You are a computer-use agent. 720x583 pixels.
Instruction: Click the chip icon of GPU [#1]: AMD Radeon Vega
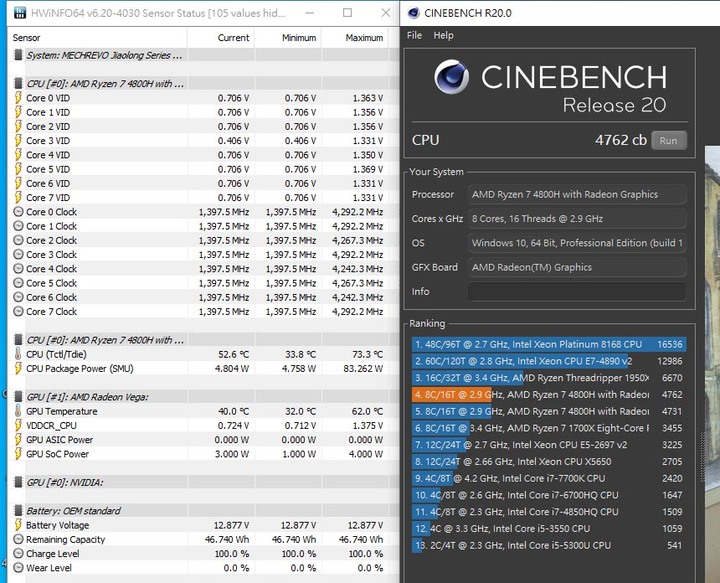click(x=18, y=397)
